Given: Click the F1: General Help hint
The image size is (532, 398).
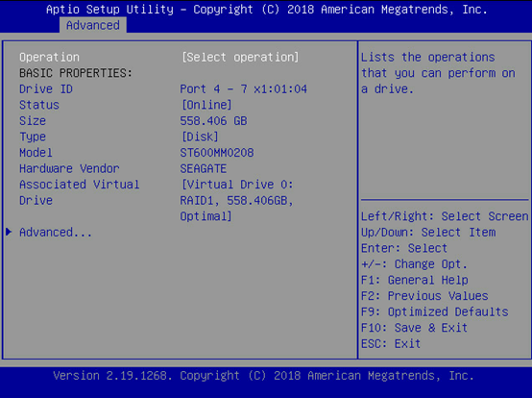Looking at the screenshot, I should coord(415,280).
